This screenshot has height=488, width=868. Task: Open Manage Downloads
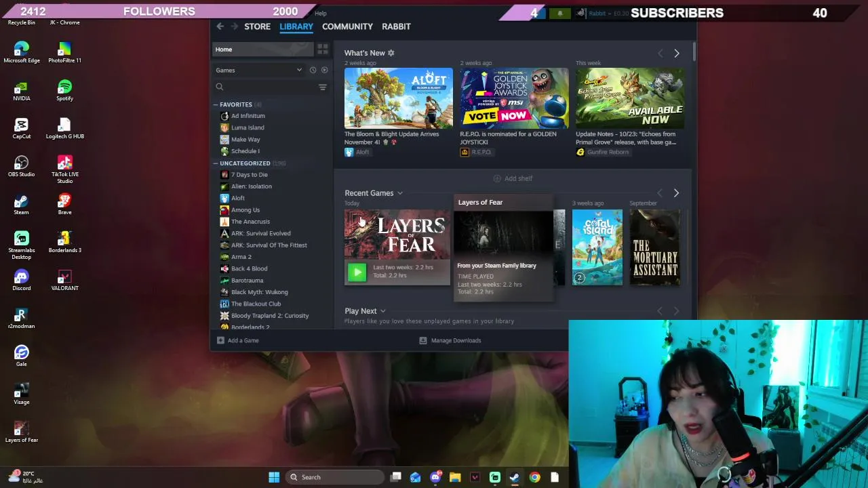tap(450, 340)
